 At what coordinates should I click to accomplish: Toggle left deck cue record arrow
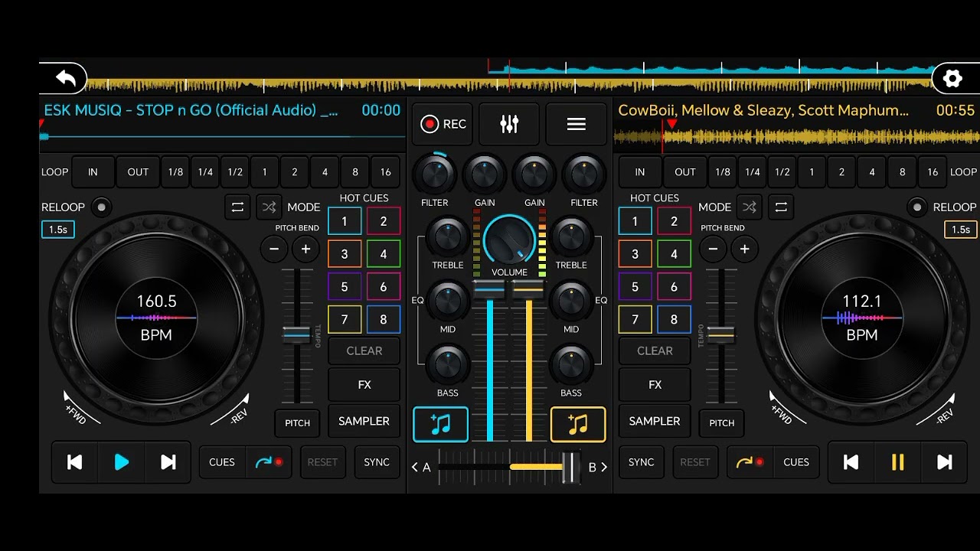[269, 462]
